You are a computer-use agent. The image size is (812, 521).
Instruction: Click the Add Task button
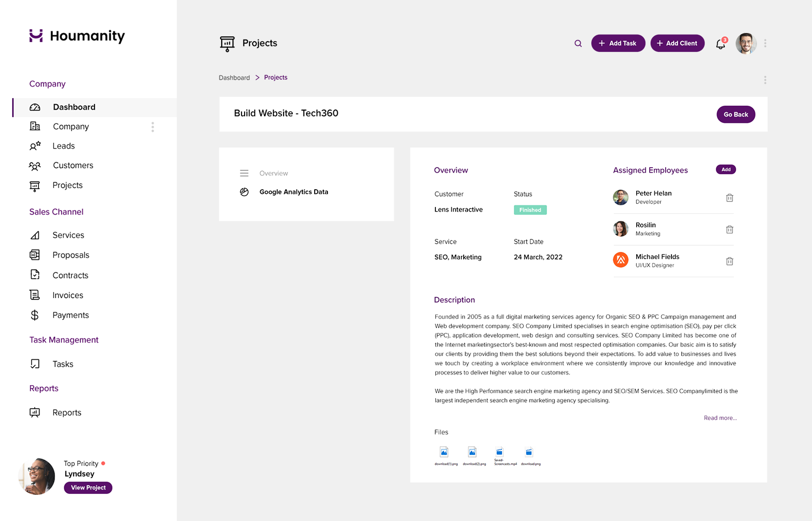[618, 43]
